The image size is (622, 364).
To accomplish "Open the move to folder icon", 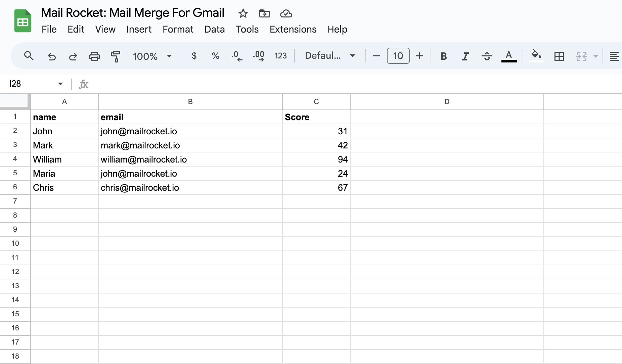I will pos(264,13).
